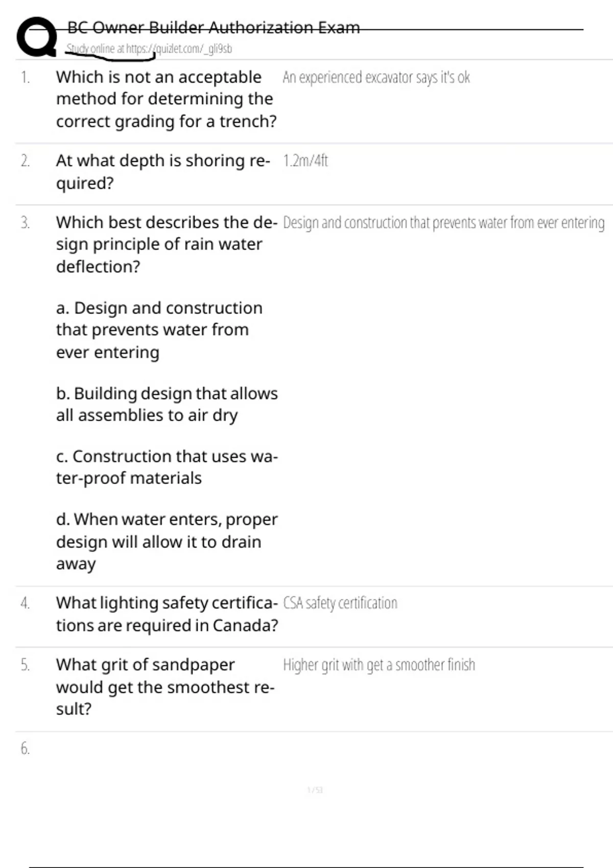The width and height of the screenshot is (613, 868).
Task: Click the Quizlet Q logo icon
Action: click(37, 37)
